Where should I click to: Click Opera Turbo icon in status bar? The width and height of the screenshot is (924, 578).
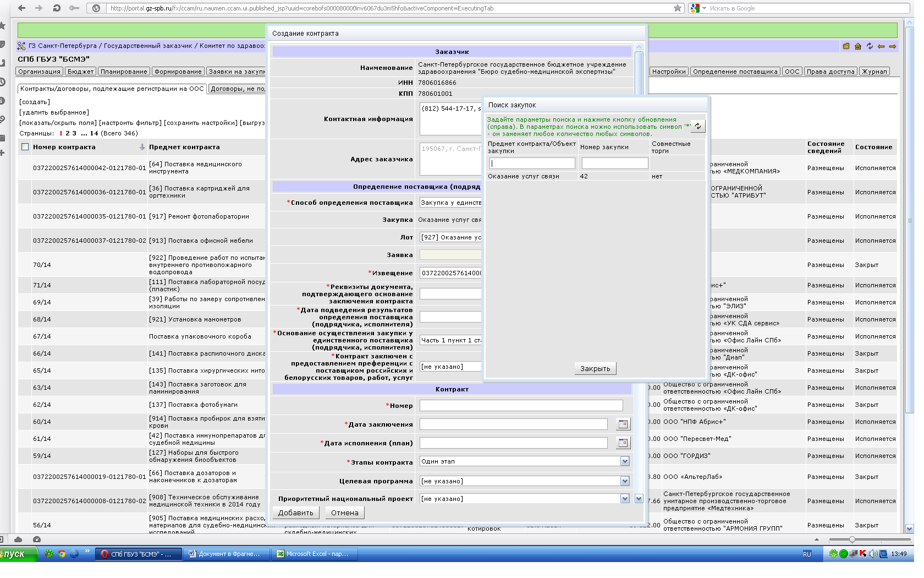(x=37, y=539)
